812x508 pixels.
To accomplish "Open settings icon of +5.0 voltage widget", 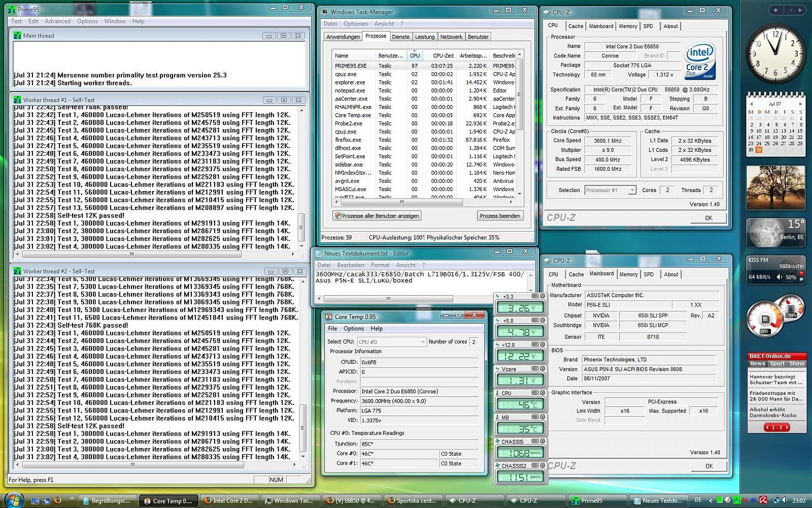I will 535,320.
